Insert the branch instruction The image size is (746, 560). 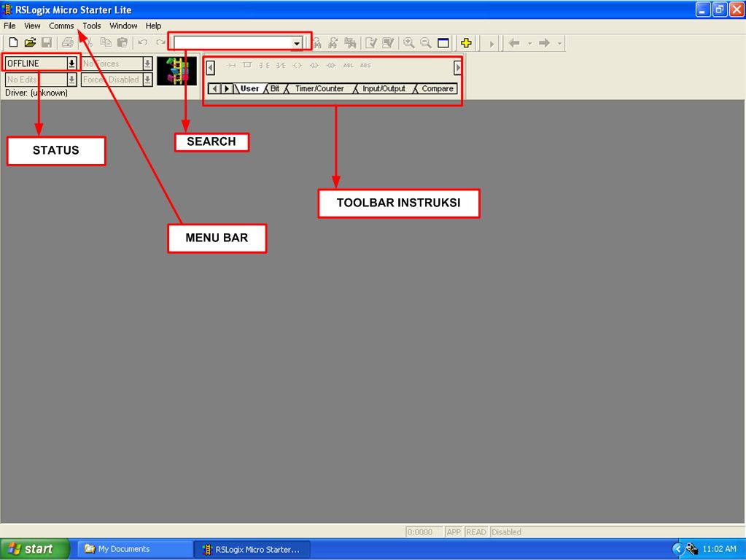click(247, 65)
